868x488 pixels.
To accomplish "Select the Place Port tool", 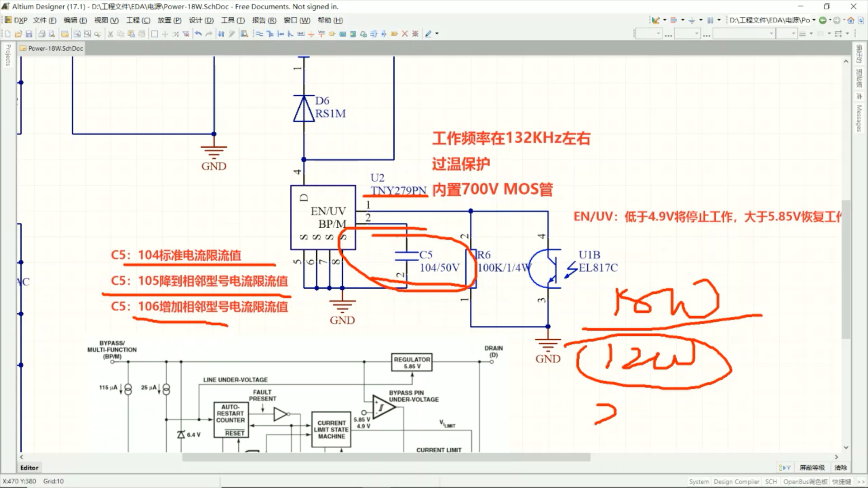I will pyautogui.click(x=394, y=34).
